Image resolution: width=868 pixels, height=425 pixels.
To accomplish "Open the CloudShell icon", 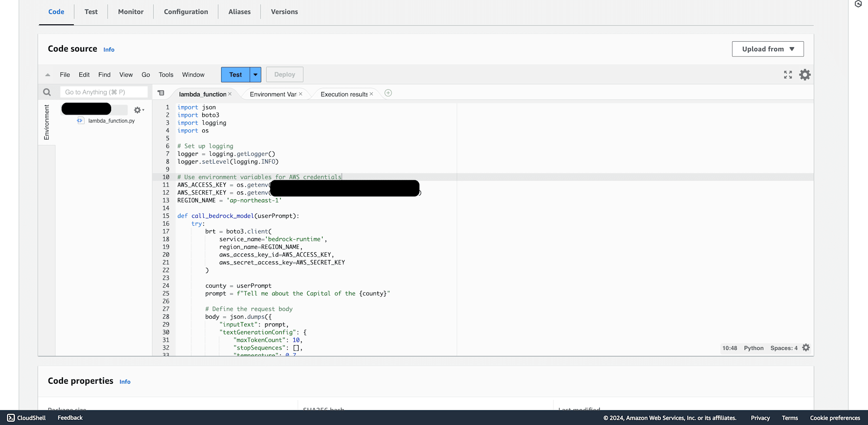I will tap(11, 418).
